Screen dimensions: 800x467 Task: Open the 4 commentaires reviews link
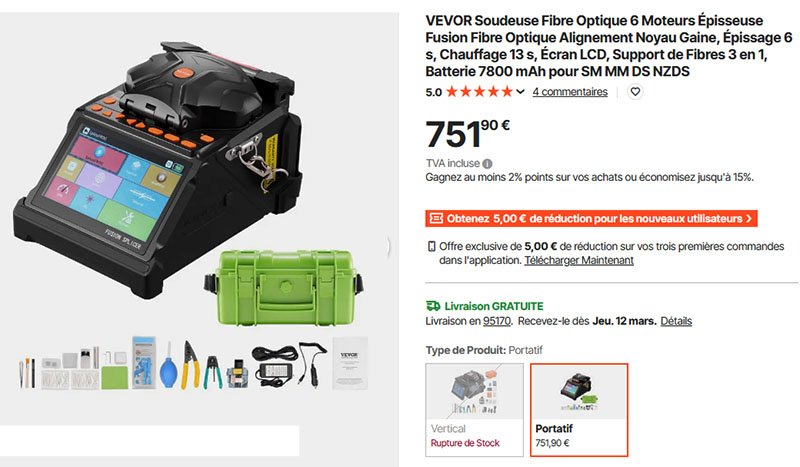tap(570, 92)
